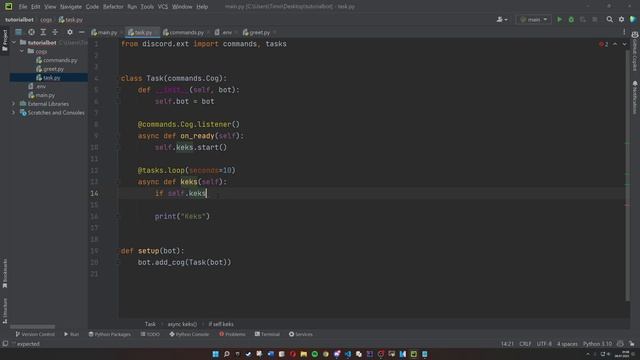Open the Python Packages tool window
This screenshot has width=640, height=360.
point(109,334)
